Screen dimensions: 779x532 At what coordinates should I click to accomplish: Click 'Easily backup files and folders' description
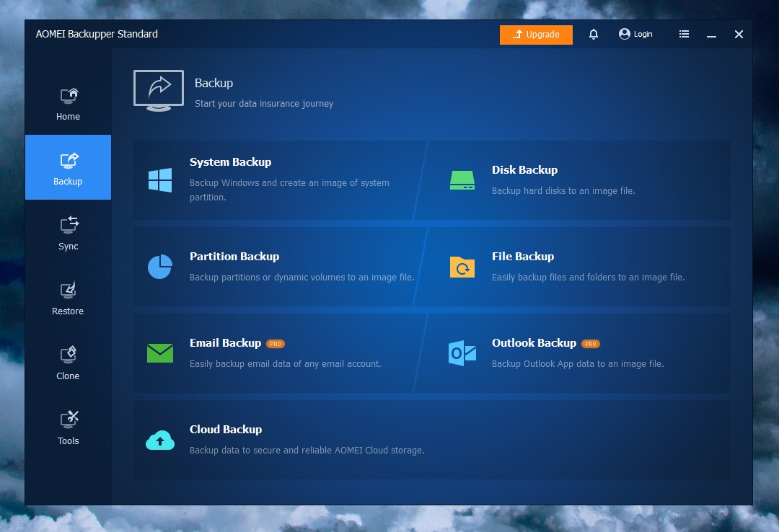(x=589, y=278)
